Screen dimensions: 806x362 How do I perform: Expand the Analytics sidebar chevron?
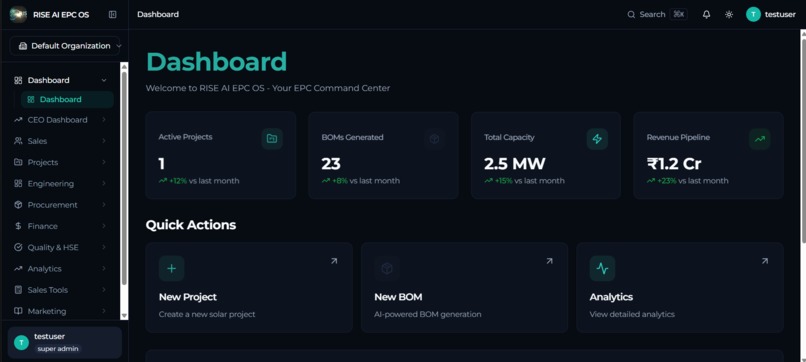click(x=104, y=268)
